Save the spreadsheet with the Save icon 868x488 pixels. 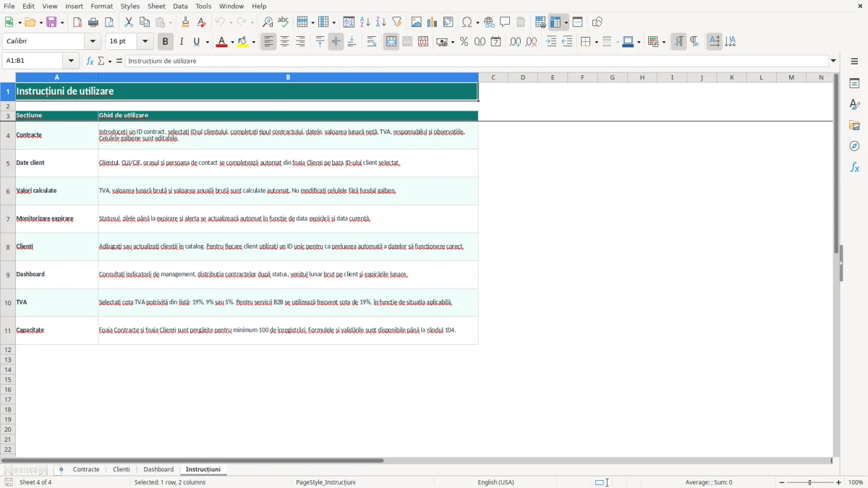pos(51,22)
